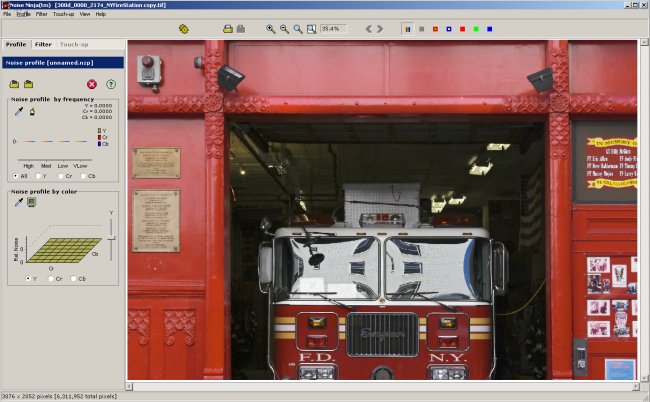Show the blue channel view
Viewport: 650px width, 402px height.
click(x=490, y=29)
